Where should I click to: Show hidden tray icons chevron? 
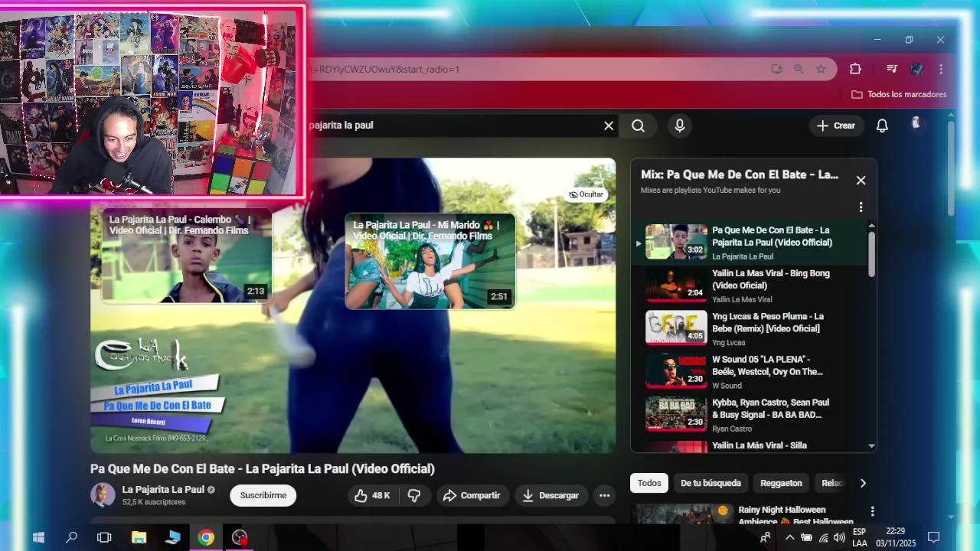pos(789,537)
